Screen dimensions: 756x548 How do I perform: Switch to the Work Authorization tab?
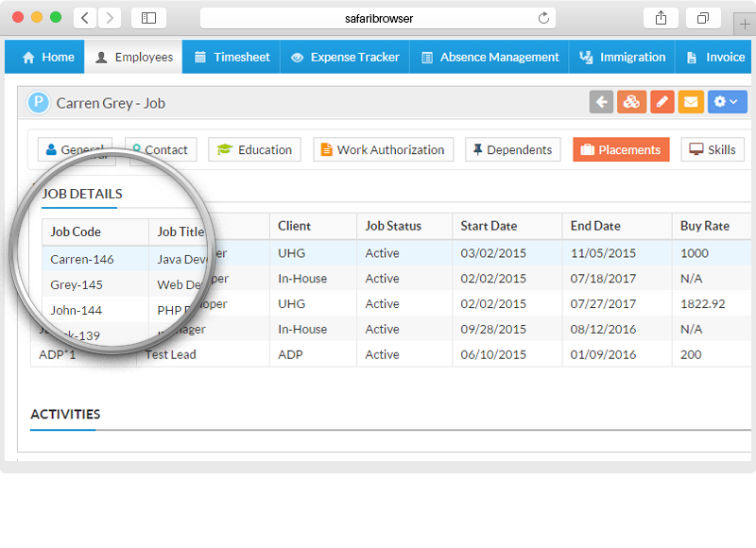[x=384, y=150]
